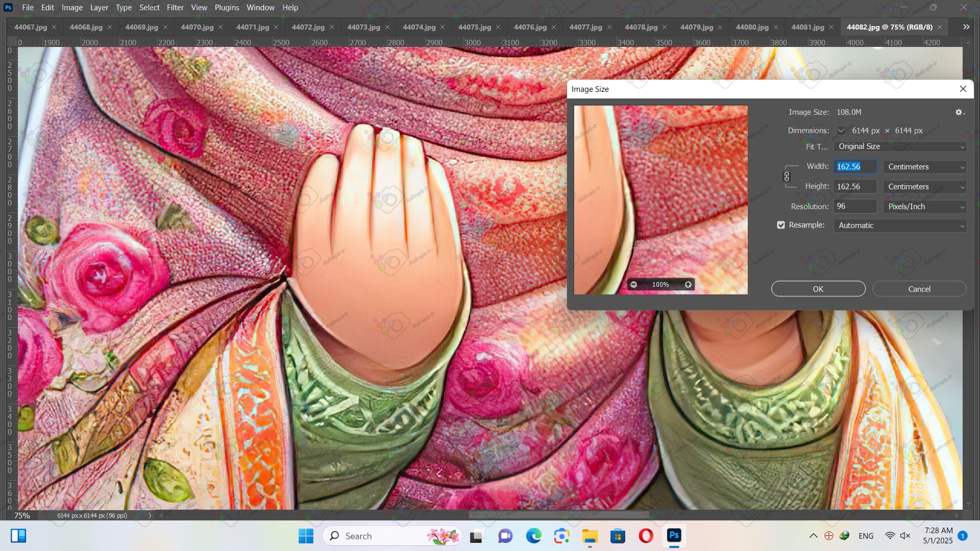Image resolution: width=980 pixels, height=551 pixels.
Task: Open Resolution Pixels/Inch unit dropdown
Action: (x=925, y=207)
